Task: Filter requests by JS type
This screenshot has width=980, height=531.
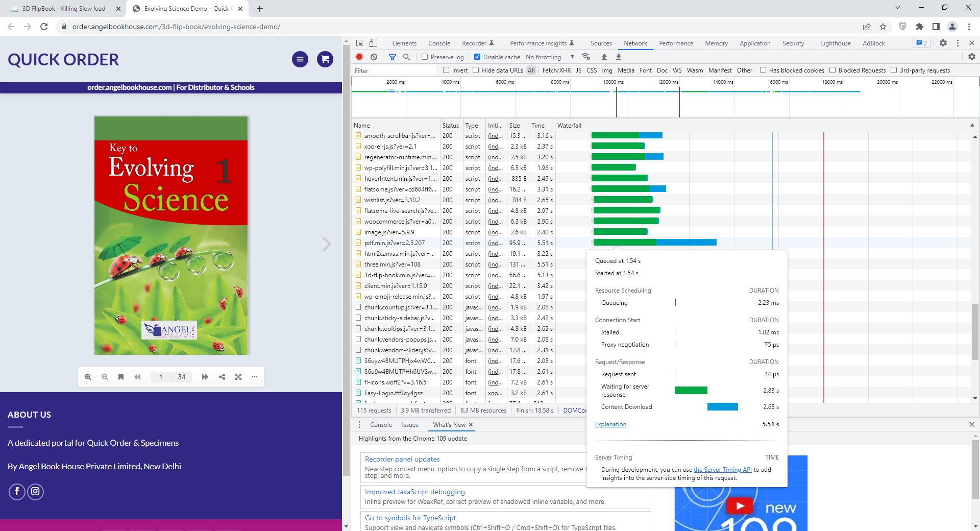Action: pyautogui.click(x=578, y=70)
